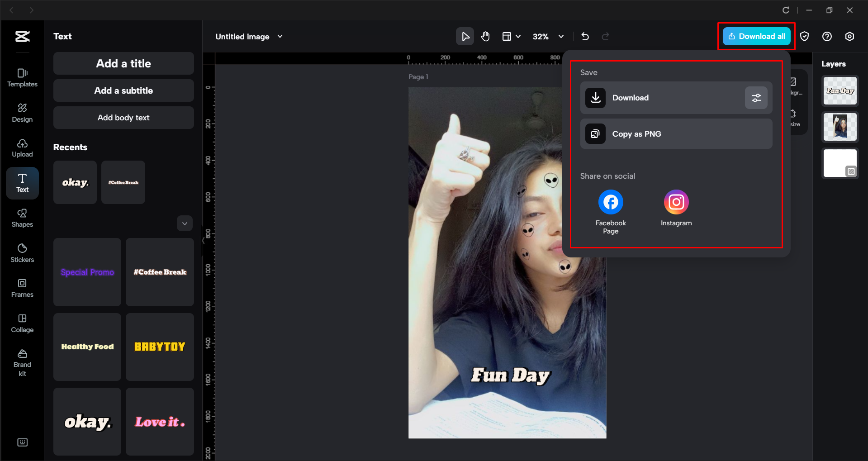Open keyboard shortcuts panel
Viewport: 868px width, 461px height.
pos(22,442)
